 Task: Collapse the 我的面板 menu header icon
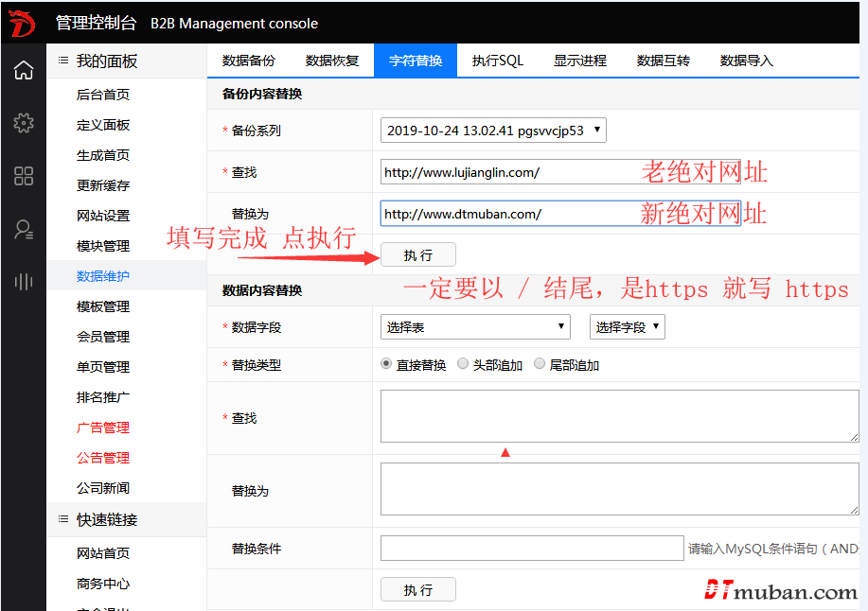click(x=63, y=61)
